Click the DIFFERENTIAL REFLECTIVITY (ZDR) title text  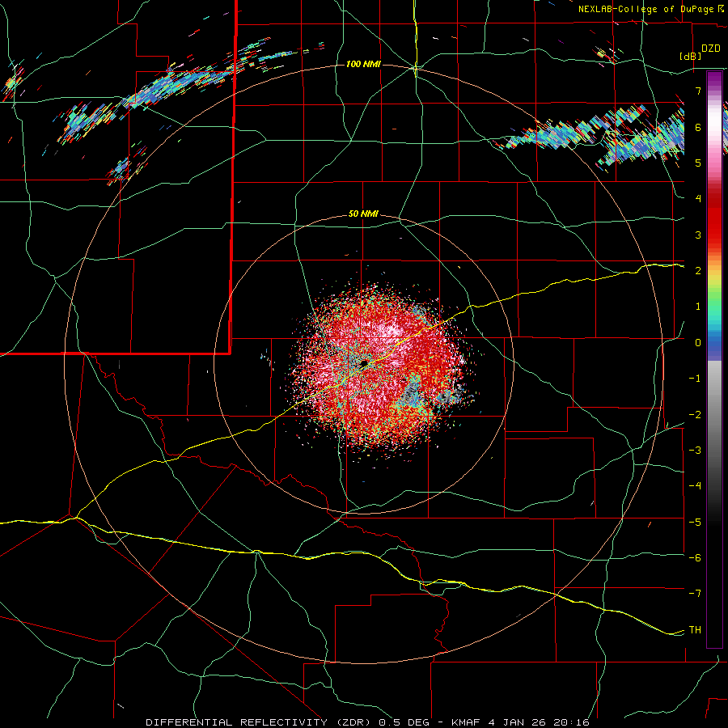tap(259, 722)
